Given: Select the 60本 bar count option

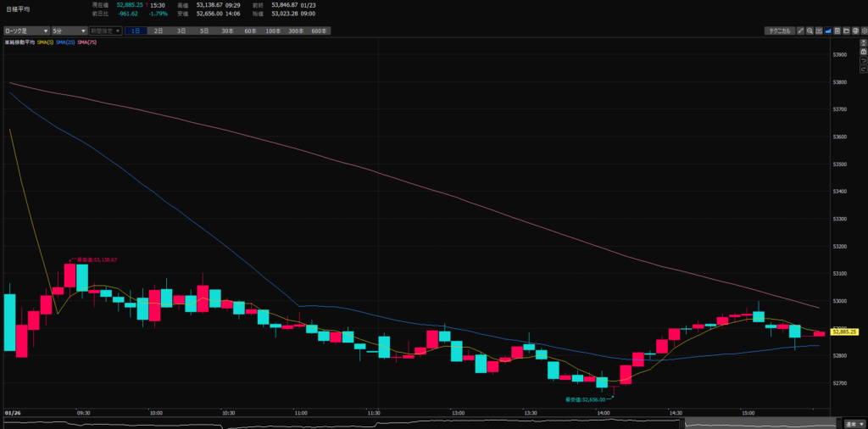Looking at the screenshot, I should [x=250, y=31].
